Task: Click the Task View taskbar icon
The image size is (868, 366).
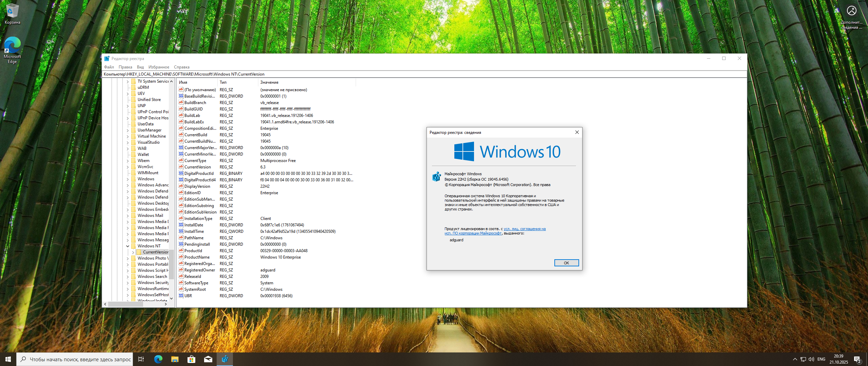Action: pos(141,359)
